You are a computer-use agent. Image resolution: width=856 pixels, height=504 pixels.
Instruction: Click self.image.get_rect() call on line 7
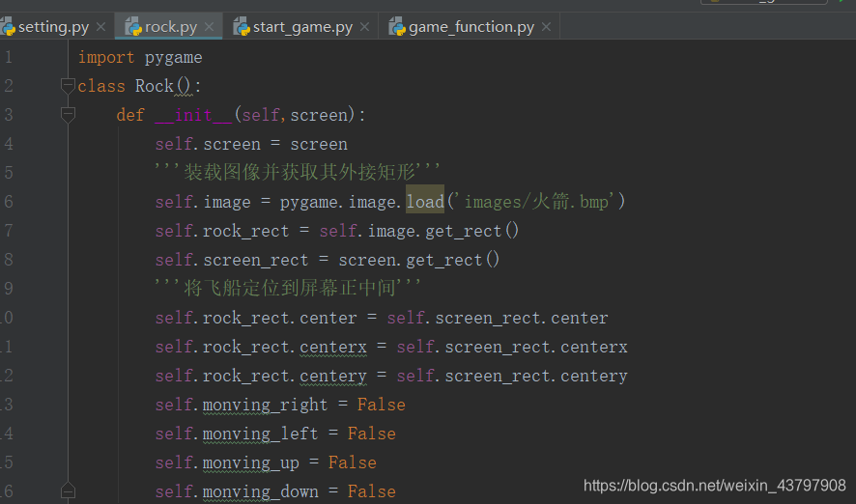418,231
